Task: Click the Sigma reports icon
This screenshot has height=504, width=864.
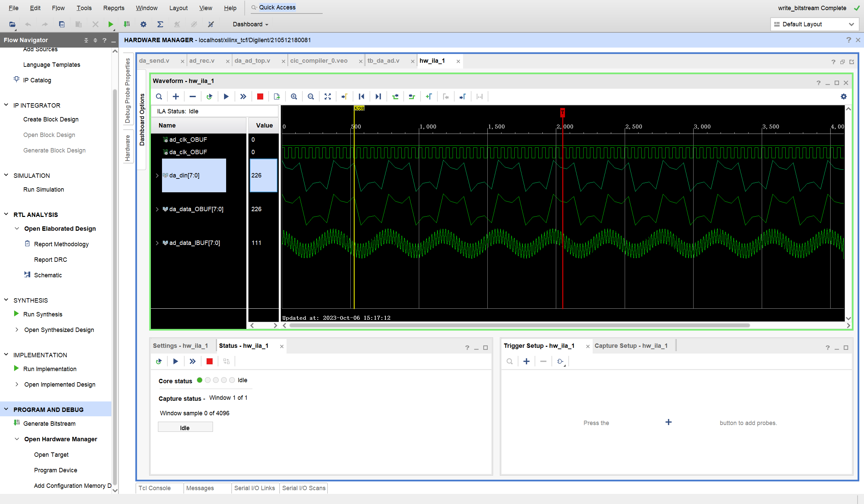Action: [160, 24]
